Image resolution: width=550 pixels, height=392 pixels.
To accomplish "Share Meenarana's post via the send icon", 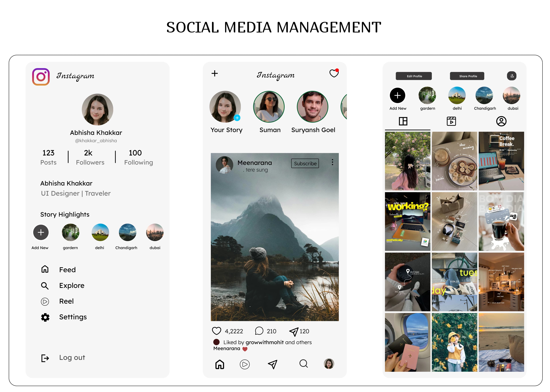I will 294,331.
